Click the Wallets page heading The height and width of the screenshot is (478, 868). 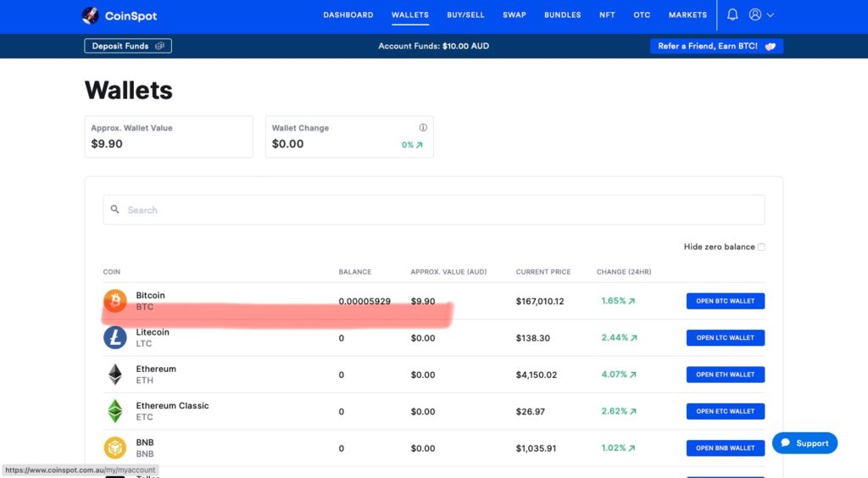(x=129, y=90)
